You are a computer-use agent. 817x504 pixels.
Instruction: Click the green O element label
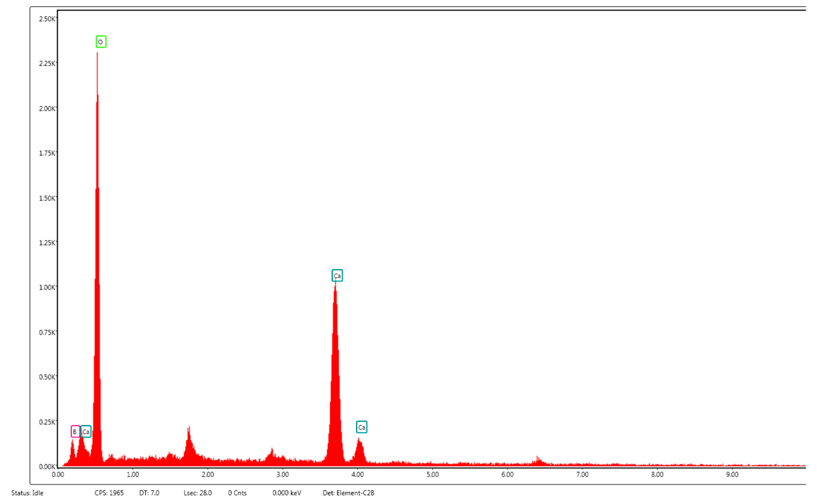point(101,42)
